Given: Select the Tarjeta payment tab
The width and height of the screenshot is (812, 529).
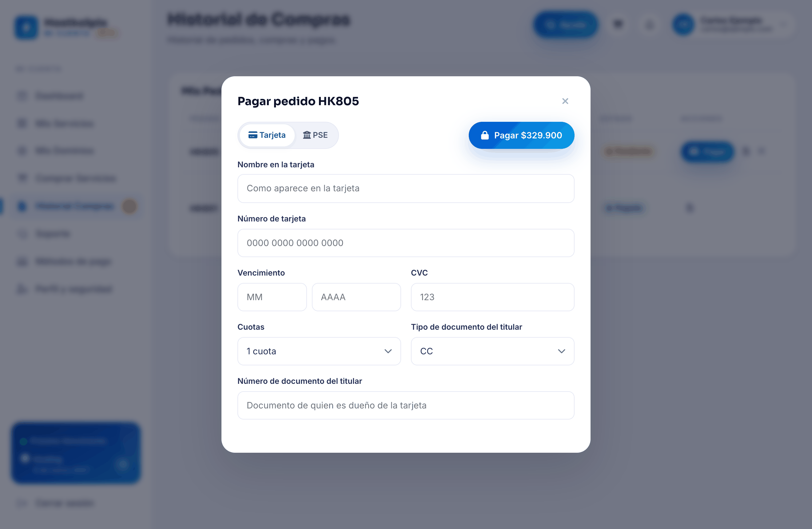Looking at the screenshot, I should (267, 135).
